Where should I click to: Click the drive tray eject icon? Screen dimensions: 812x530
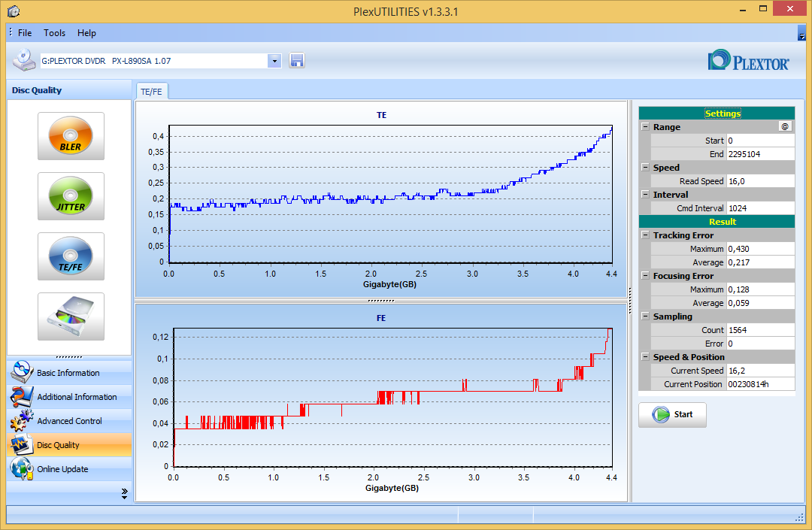click(71, 316)
